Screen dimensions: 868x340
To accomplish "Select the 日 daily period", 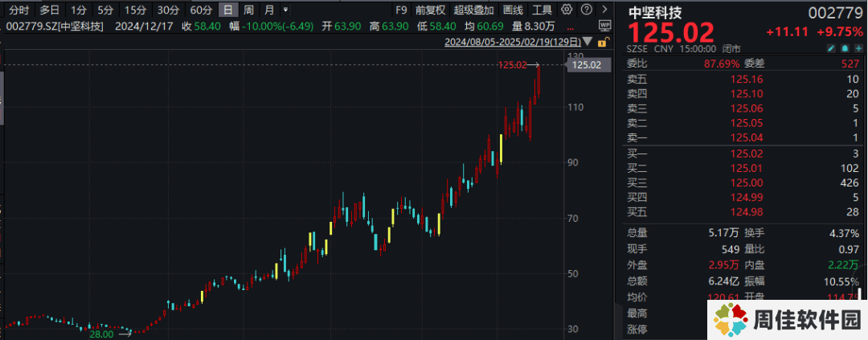I will coord(227,10).
